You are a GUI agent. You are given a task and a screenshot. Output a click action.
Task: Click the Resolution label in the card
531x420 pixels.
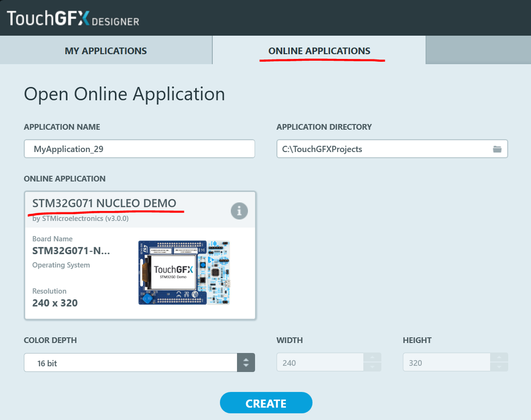click(x=49, y=291)
